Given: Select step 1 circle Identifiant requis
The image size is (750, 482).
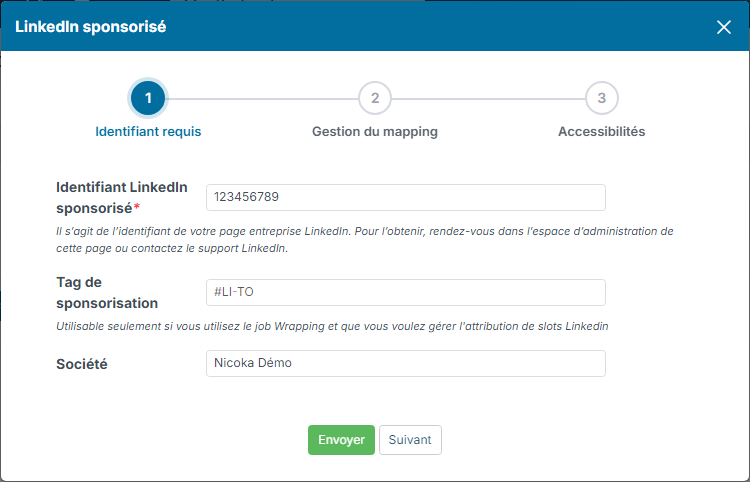Looking at the screenshot, I should [x=148, y=98].
